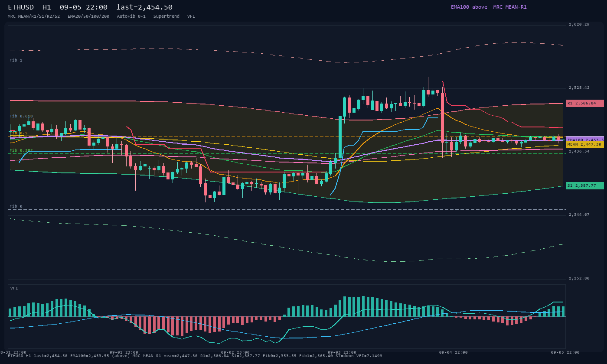Viewport: 607px width, 364px height.
Task: Click the last=2,454.50 price in the header
Action: point(144,7)
